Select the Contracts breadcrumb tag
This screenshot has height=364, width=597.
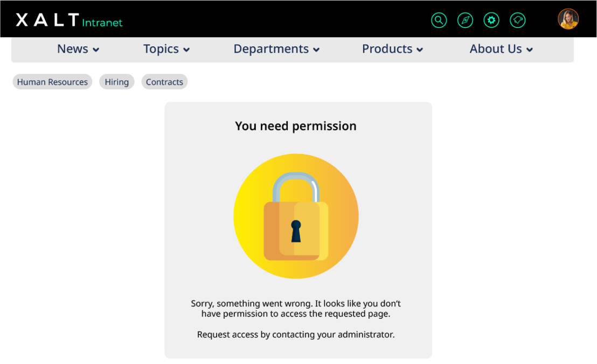164,82
